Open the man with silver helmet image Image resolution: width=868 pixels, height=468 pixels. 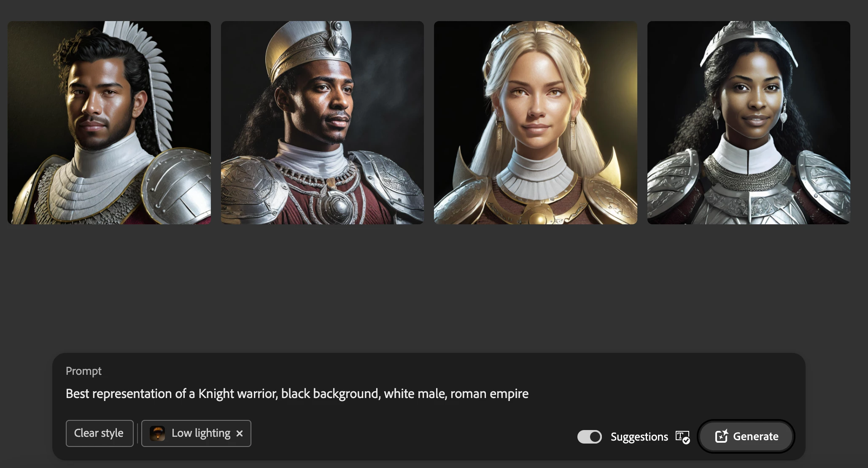tap(322, 123)
